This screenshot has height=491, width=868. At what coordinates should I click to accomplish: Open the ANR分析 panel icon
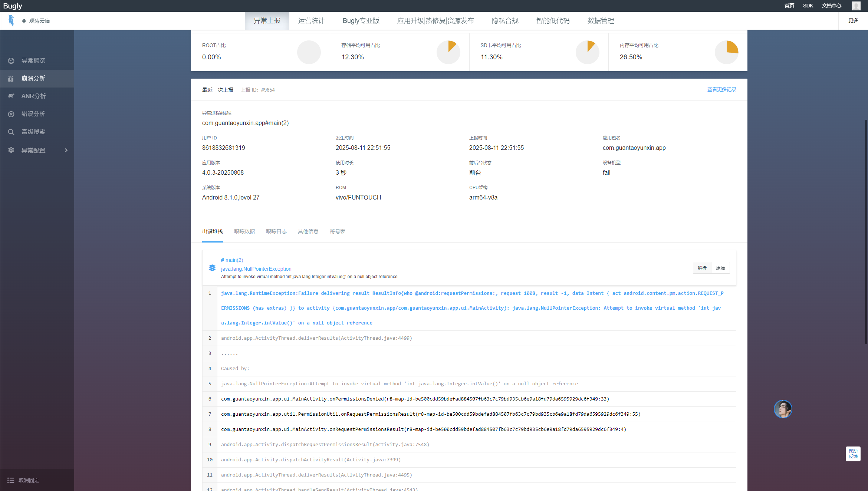[11, 96]
